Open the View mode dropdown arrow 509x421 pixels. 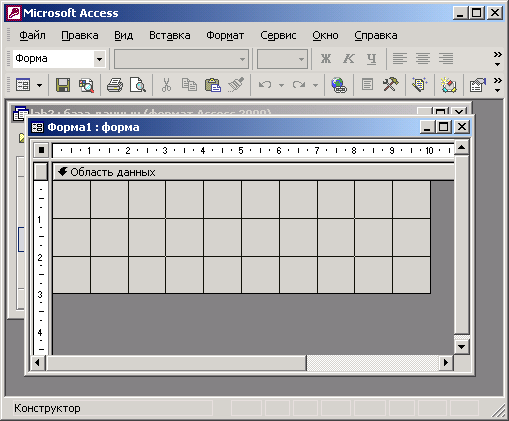[x=40, y=85]
